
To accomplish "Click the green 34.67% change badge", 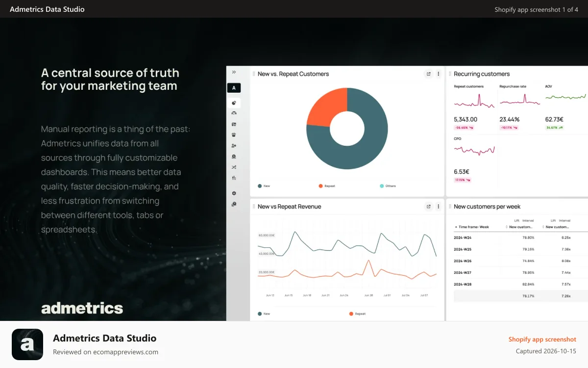I will [554, 128].
